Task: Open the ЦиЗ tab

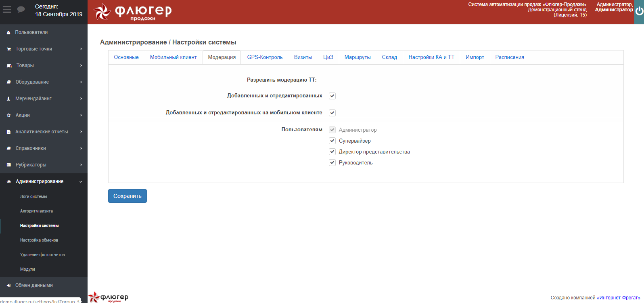Action: (328, 57)
